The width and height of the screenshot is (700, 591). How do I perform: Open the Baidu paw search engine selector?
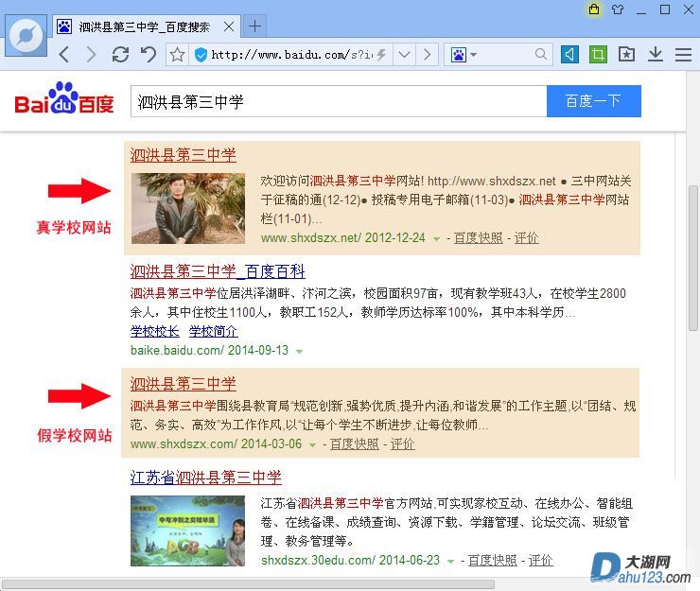click(x=464, y=55)
